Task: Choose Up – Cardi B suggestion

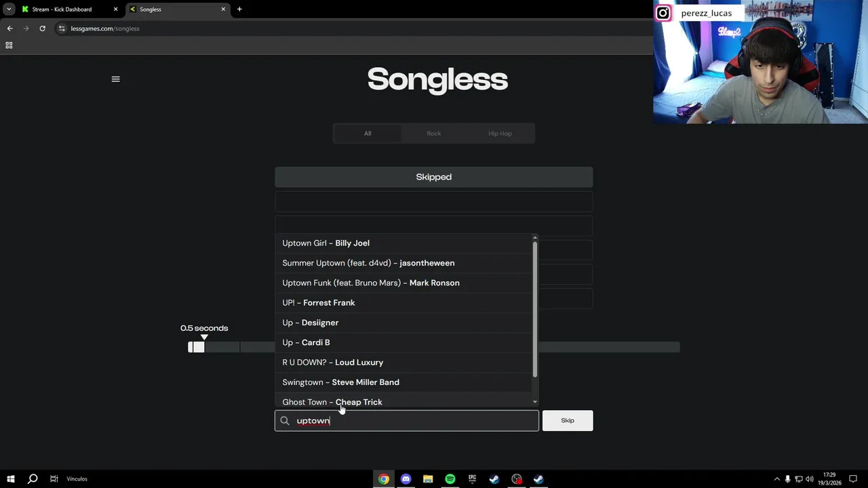Action: [403, 342]
